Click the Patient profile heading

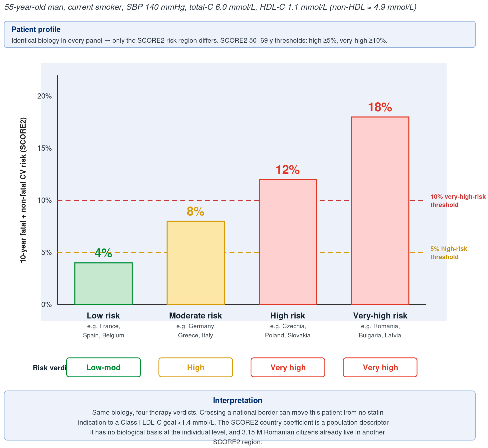(x=36, y=29)
